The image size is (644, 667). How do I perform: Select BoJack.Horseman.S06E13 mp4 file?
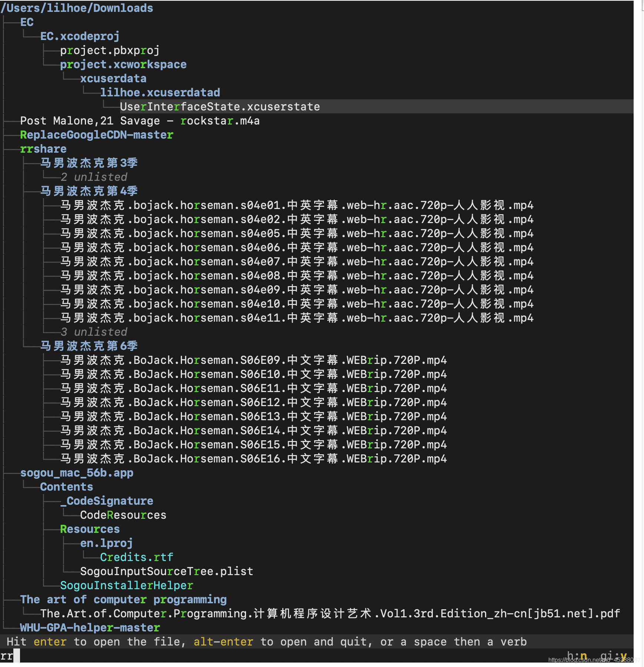pos(253,417)
